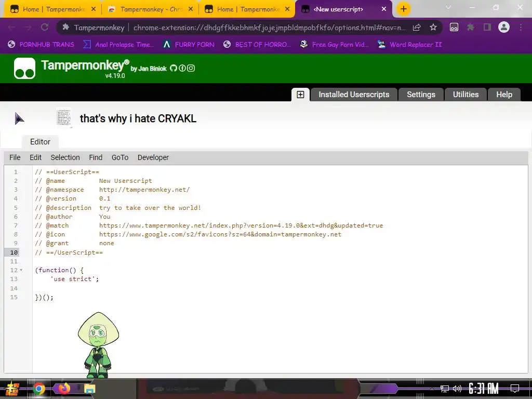This screenshot has width=532, height=399.
Task: Open the new userscript plus tab
Action: (x=300, y=95)
